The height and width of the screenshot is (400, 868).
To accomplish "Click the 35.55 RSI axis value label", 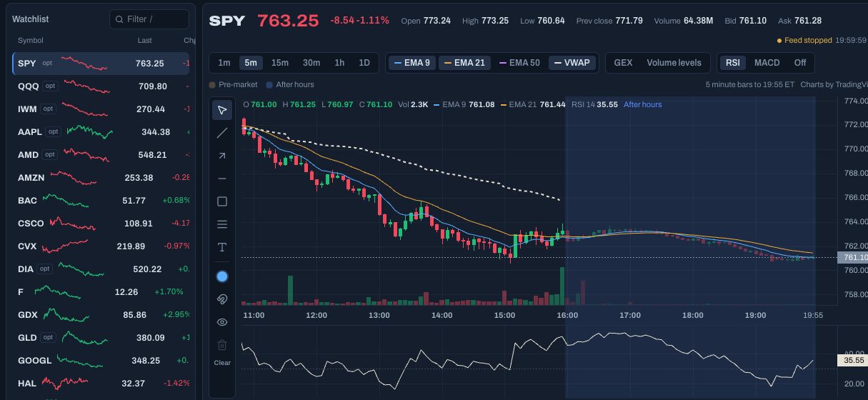I will coord(853,361).
